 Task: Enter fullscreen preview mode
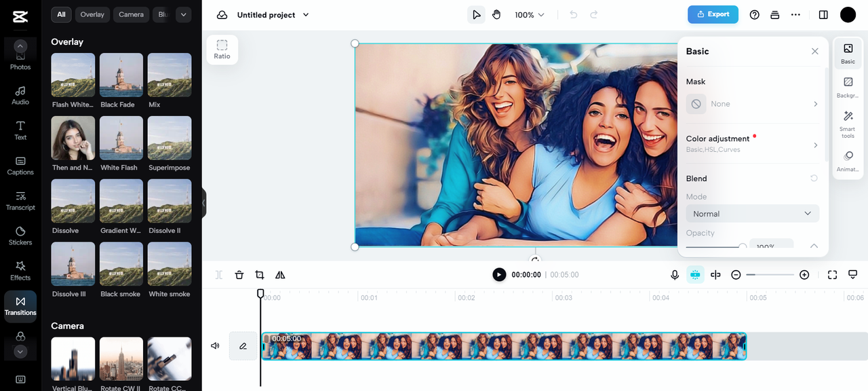click(x=832, y=275)
